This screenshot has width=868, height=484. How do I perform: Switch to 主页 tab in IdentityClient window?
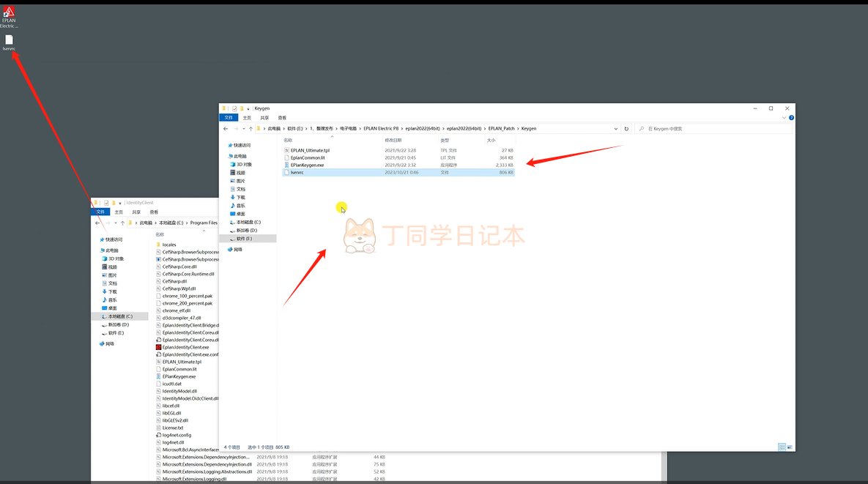pos(119,212)
